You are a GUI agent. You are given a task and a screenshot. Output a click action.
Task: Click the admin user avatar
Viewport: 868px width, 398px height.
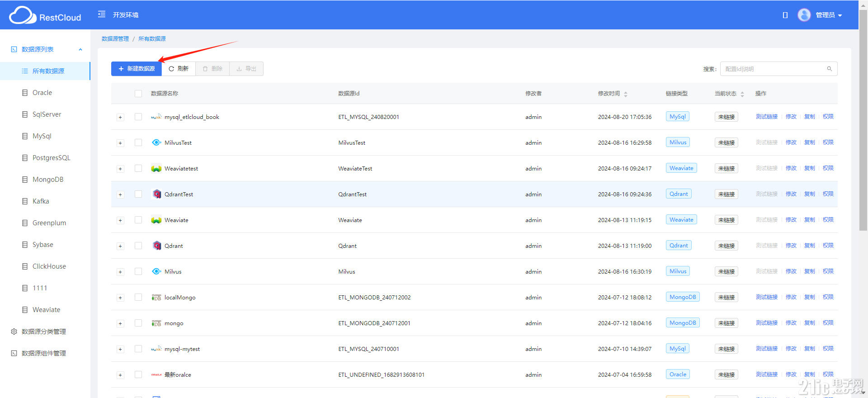click(x=804, y=15)
